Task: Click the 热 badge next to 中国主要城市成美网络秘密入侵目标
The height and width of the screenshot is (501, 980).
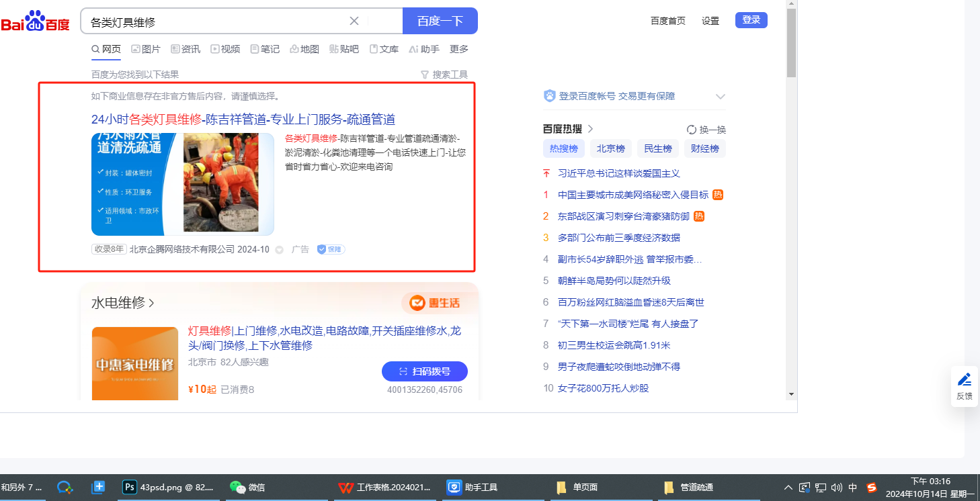Action: tap(718, 195)
